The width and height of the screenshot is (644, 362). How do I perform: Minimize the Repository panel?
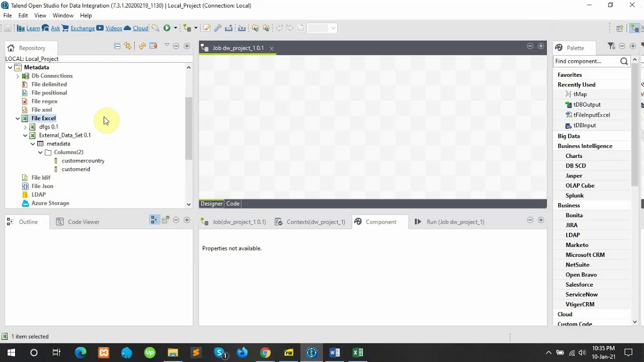click(x=176, y=46)
